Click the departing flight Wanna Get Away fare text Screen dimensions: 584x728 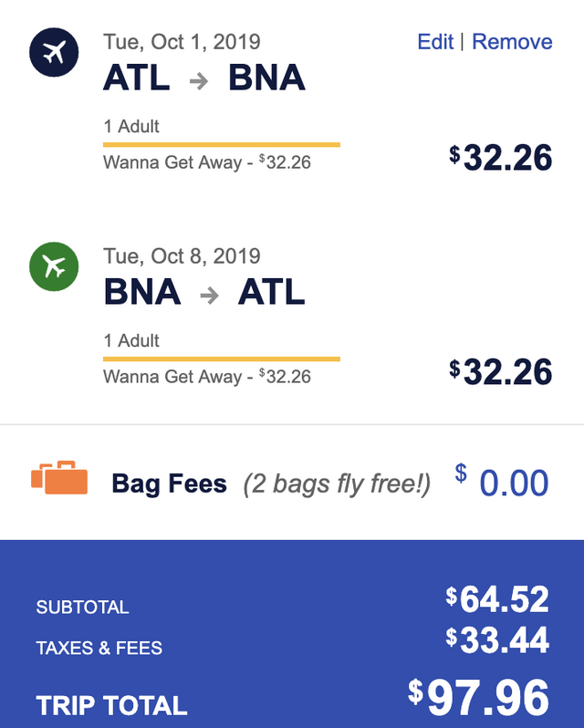pyautogui.click(x=207, y=163)
